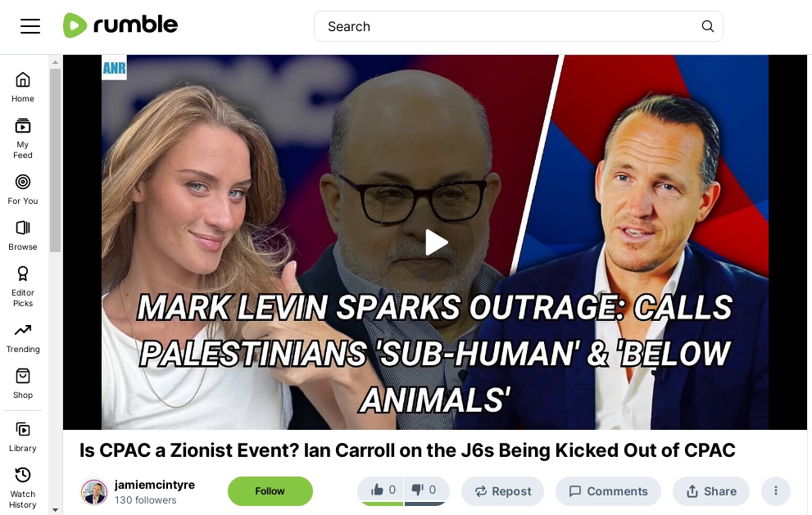Open the Share options
This screenshot has height=515, width=812.
tap(711, 491)
